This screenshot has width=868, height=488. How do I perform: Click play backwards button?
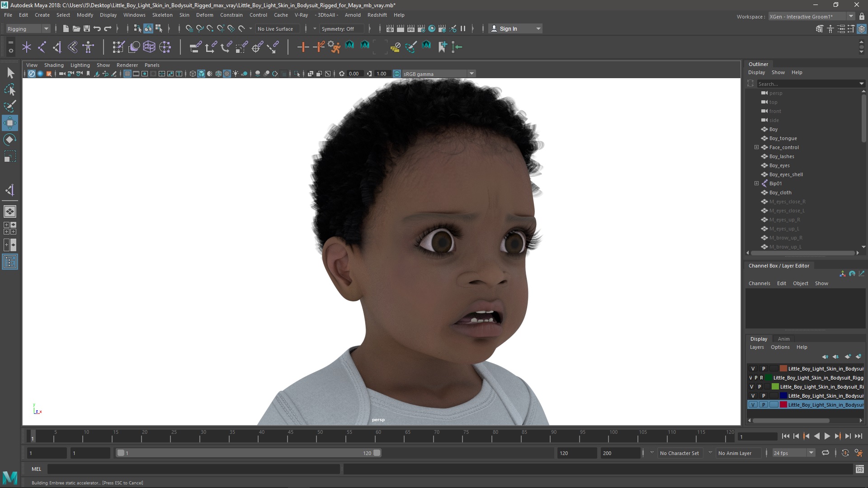816,436
